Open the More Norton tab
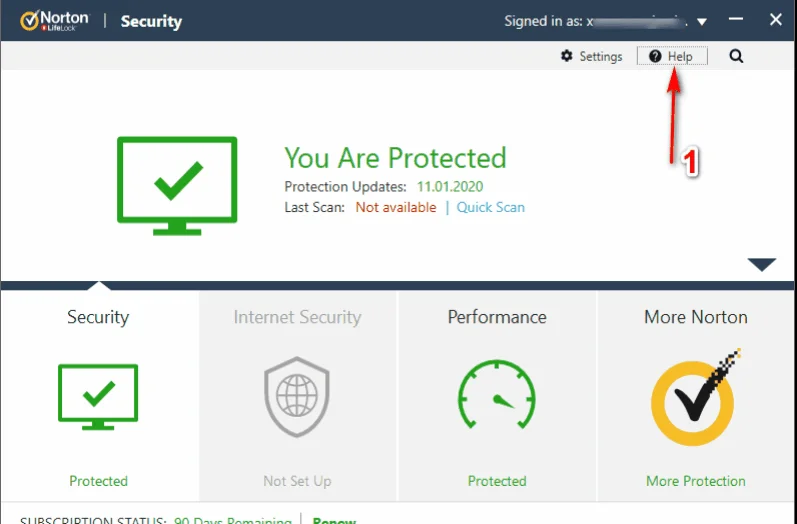Viewport: 797px width, 524px height. (x=696, y=317)
